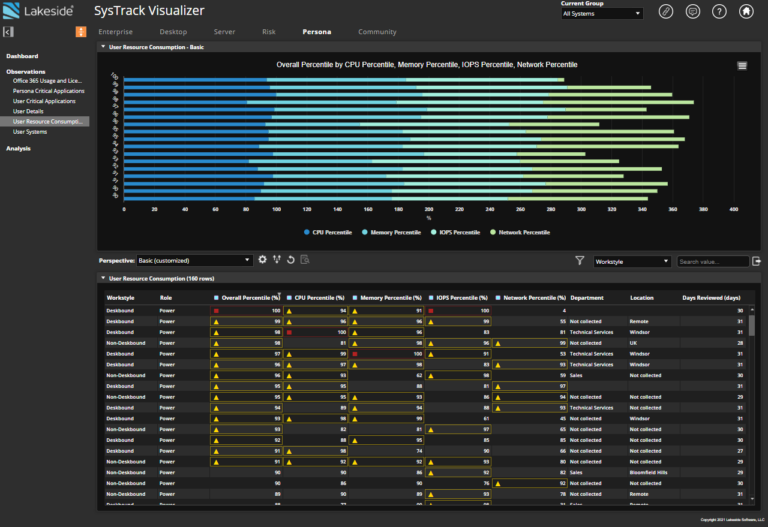Open the Perspective Basic (customized) dropdown
The width and height of the screenshot is (768, 527).
[x=194, y=261]
